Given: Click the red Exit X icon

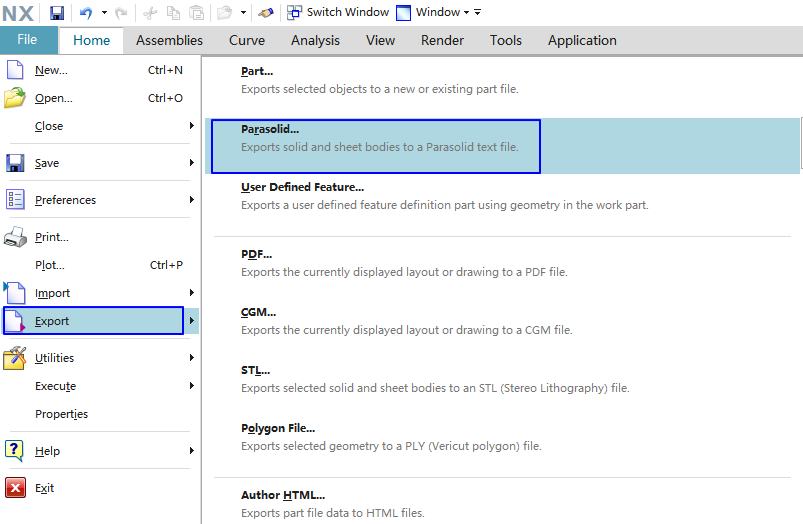Looking at the screenshot, I should click(15, 488).
